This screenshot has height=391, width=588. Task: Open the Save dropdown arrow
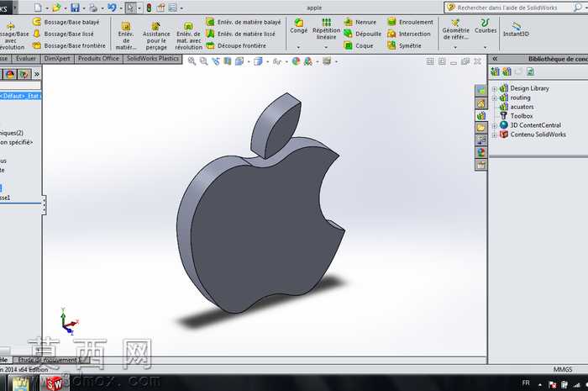(x=84, y=8)
